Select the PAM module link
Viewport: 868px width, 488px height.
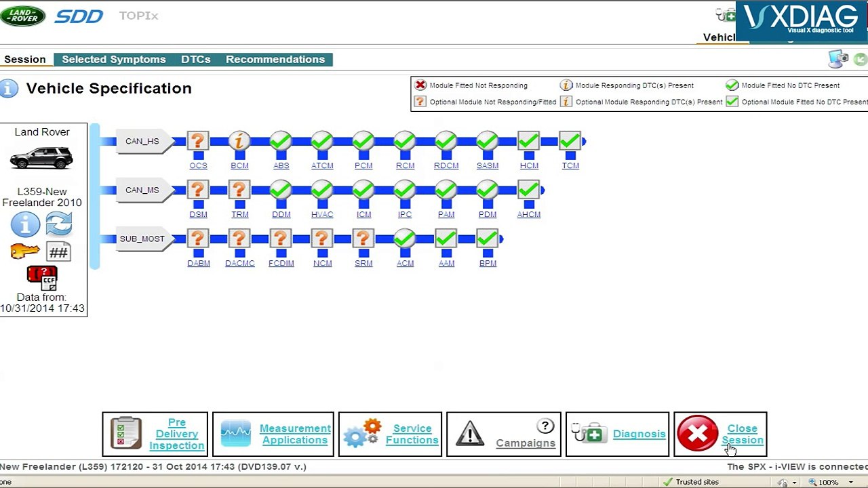(446, 214)
